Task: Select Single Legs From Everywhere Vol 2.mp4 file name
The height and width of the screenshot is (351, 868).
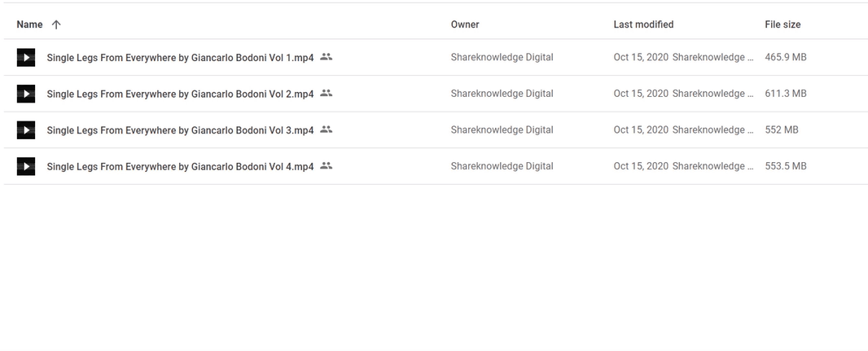Action: [180, 94]
